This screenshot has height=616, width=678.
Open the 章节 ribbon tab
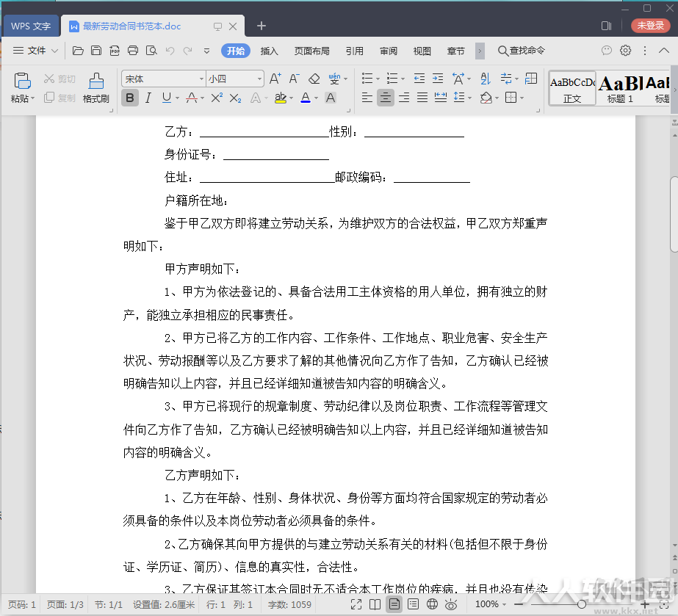(x=455, y=51)
